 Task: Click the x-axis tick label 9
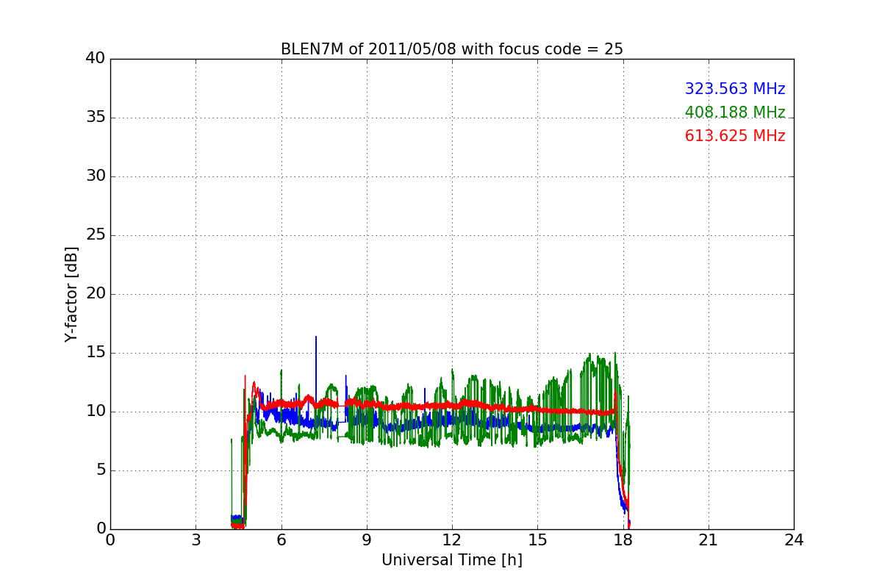coord(366,540)
